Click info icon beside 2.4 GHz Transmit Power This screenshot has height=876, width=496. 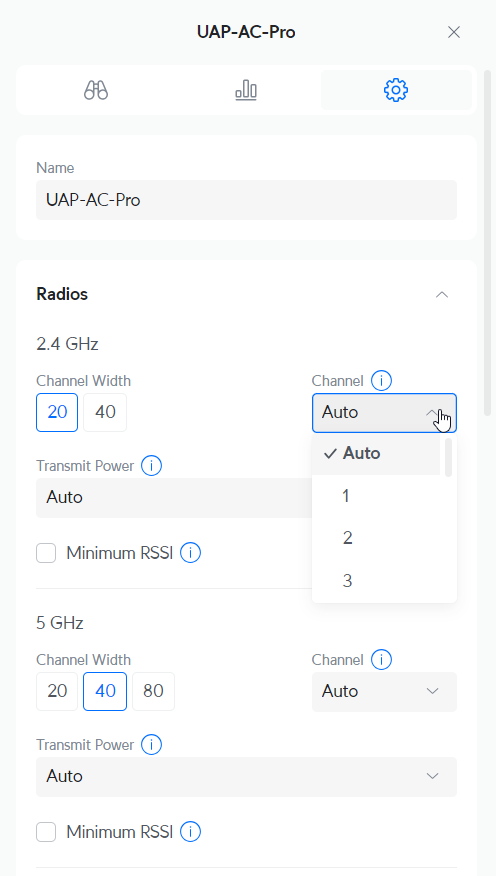151,465
